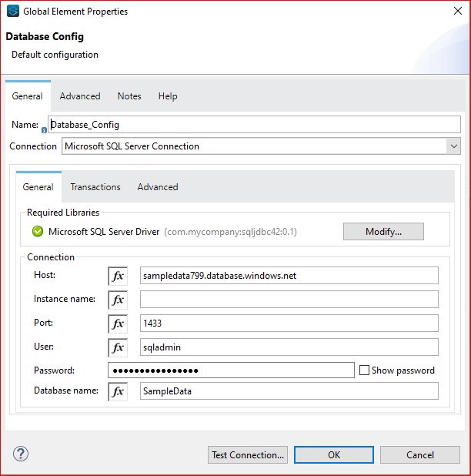Switch to the Transactions tab
The height and width of the screenshot is (476, 471).
pos(95,187)
